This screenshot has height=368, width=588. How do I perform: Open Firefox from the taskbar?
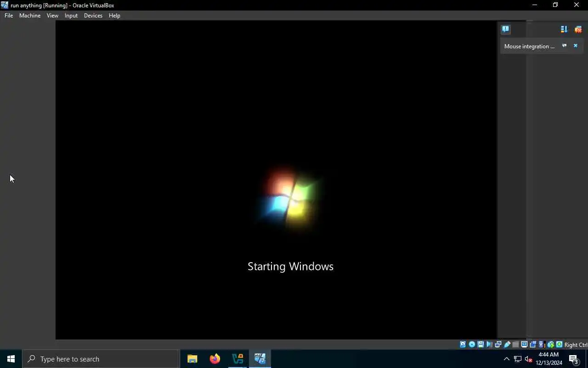coord(215,359)
